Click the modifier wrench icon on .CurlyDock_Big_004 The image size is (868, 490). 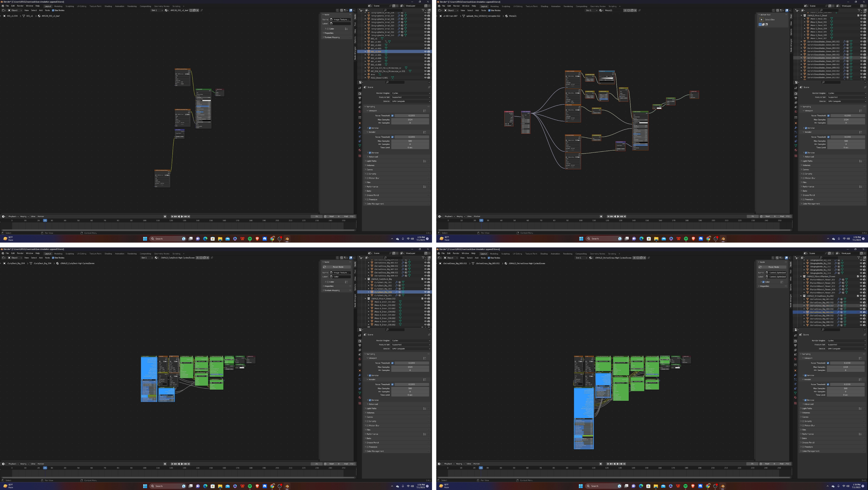(x=396, y=292)
